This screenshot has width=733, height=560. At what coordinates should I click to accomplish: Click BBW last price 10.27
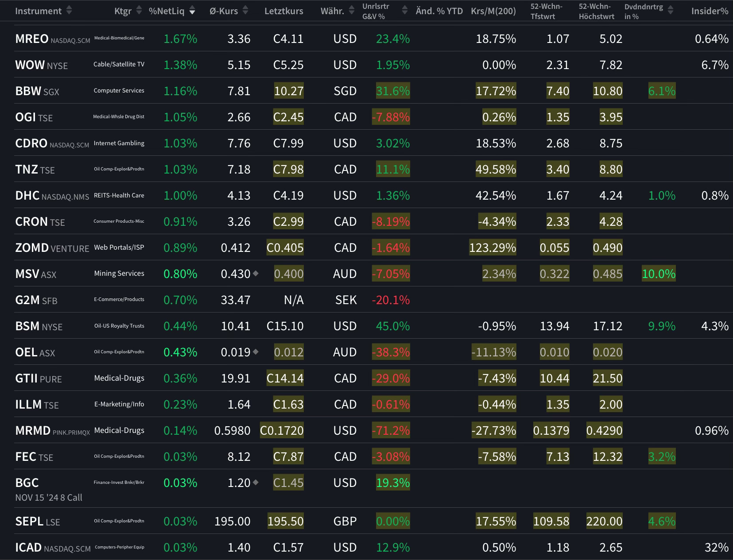289,91
